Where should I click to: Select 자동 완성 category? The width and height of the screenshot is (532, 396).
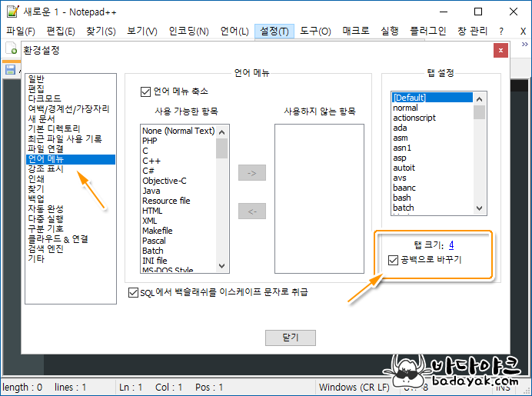pyautogui.click(x=71, y=209)
